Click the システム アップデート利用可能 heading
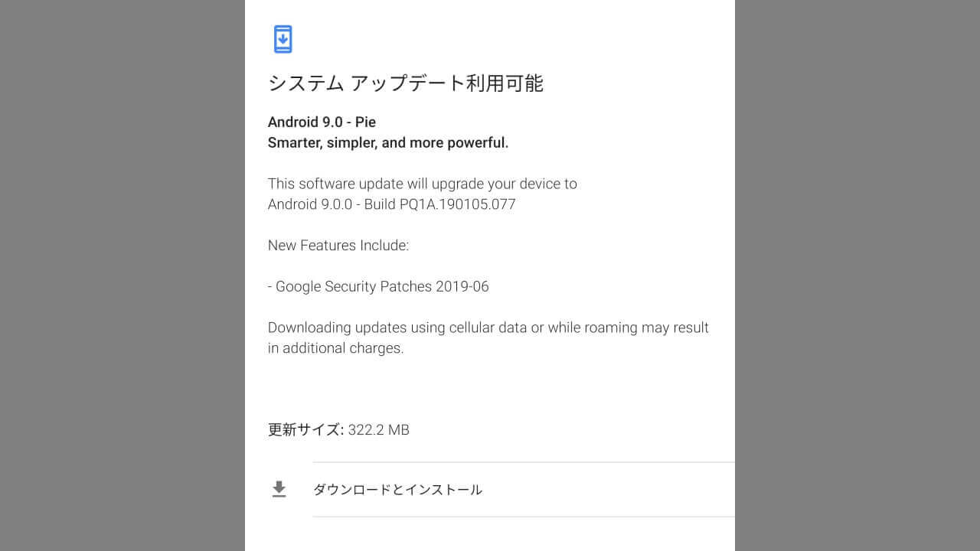The image size is (980, 551). (406, 83)
